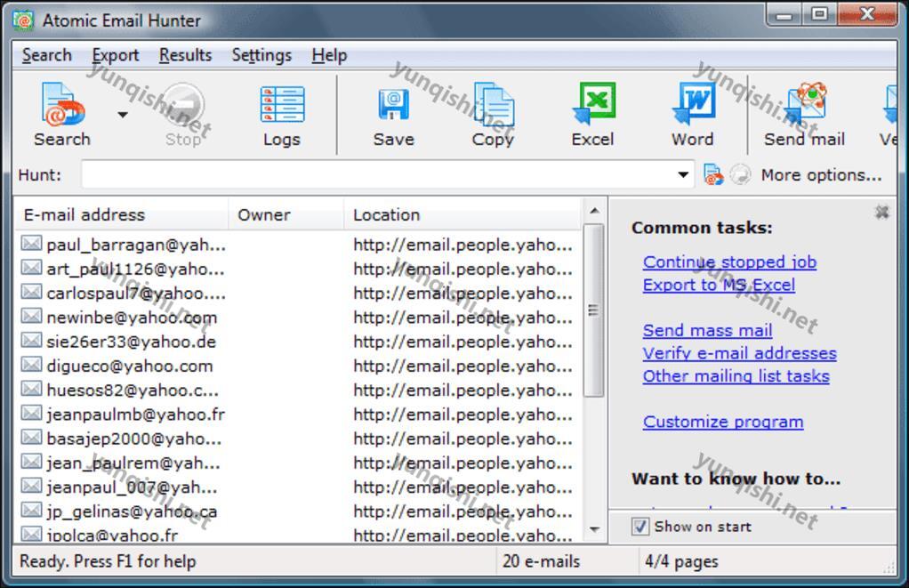Screen dimensions: 909x588
Task: Select the carlospaul7@yahoo.... row
Action: pos(297,294)
